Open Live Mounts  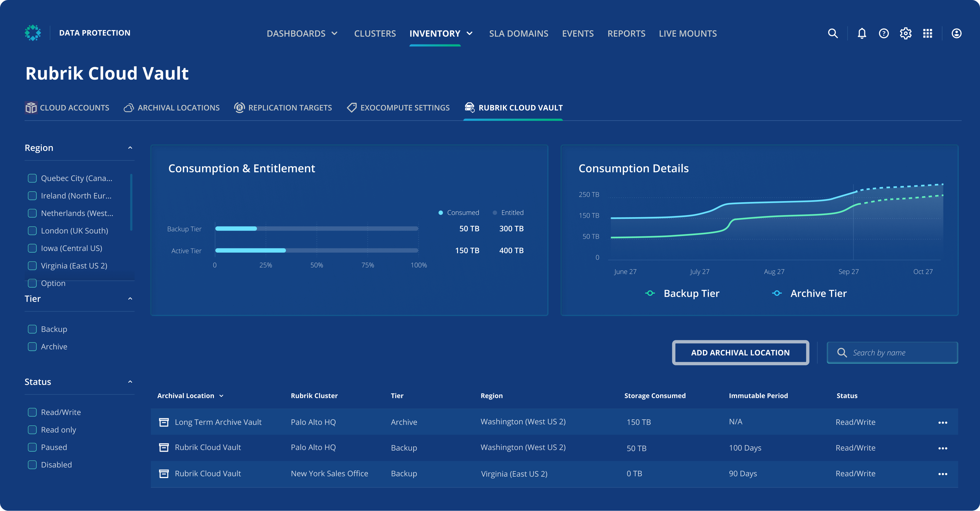point(687,34)
